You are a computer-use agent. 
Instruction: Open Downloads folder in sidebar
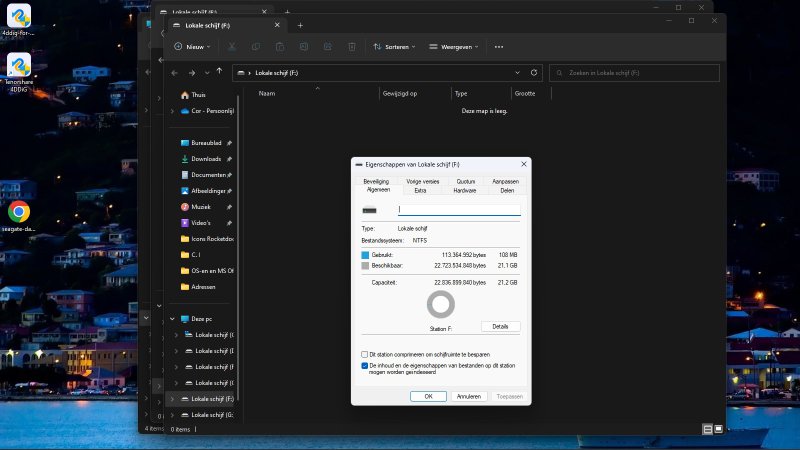point(206,158)
